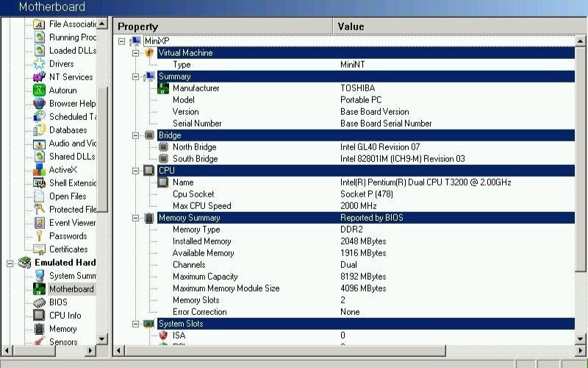Collapse the CPU section
588x368 pixels.
pos(135,171)
